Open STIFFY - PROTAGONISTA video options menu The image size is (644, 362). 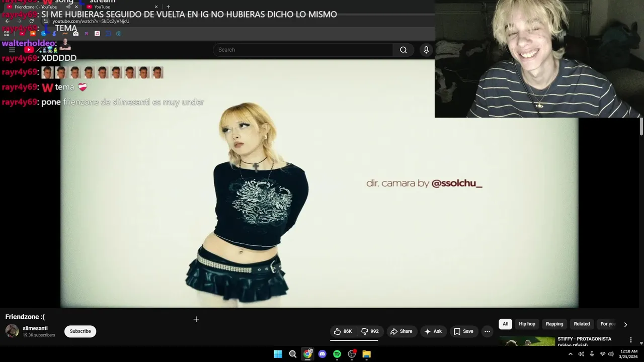tap(630, 340)
